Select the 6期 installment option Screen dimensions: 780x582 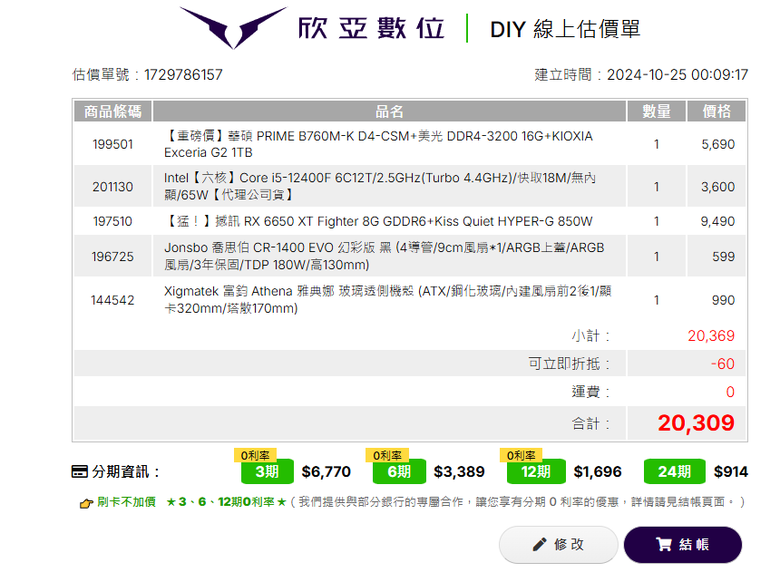click(x=399, y=472)
